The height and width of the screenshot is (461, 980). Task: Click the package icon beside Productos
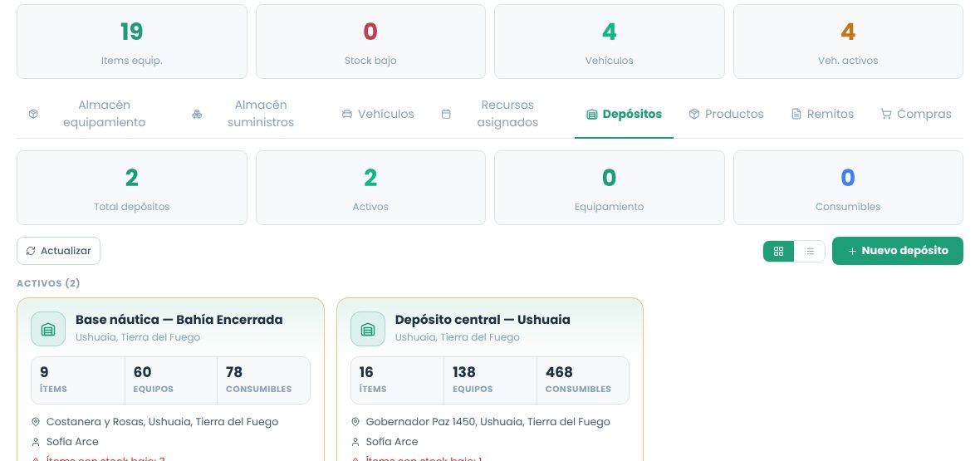point(694,114)
